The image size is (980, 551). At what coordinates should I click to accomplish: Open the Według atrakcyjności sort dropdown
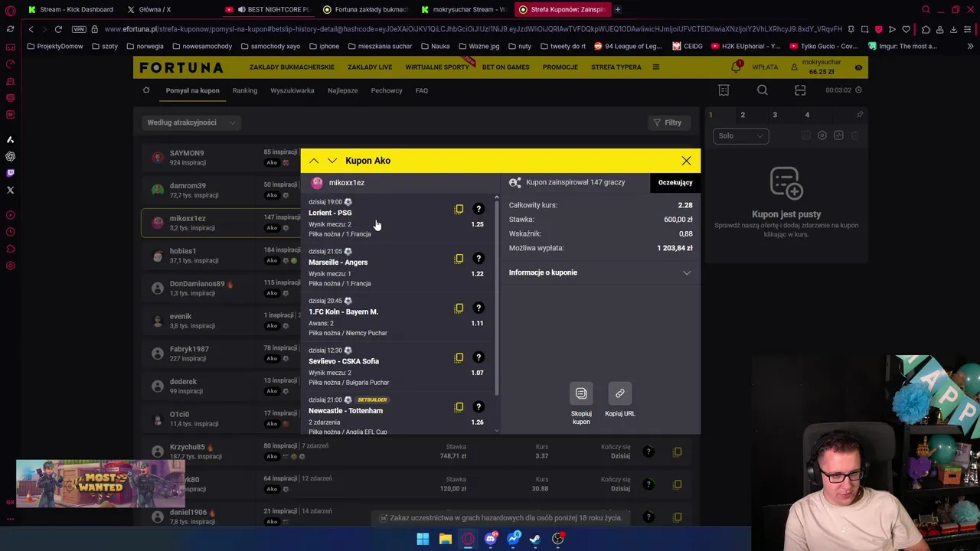click(x=191, y=122)
